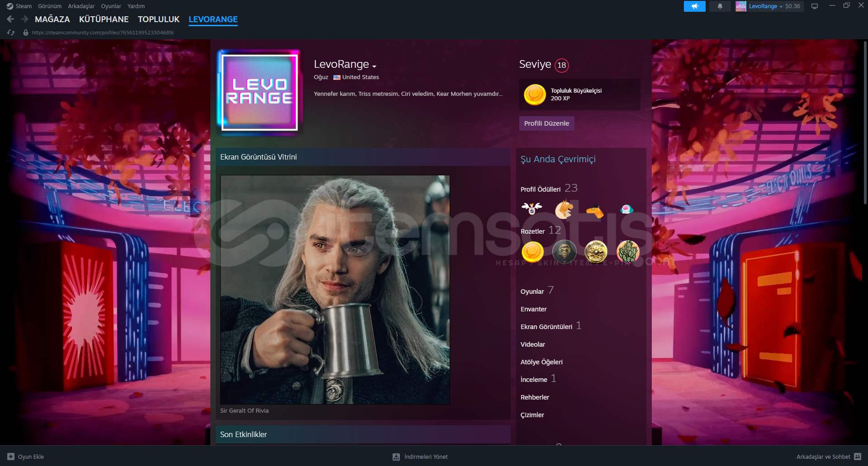Image resolution: width=868 pixels, height=466 pixels.
Task: Open the Topluluk Büyükelçisi coin badge
Action: (535, 94)
